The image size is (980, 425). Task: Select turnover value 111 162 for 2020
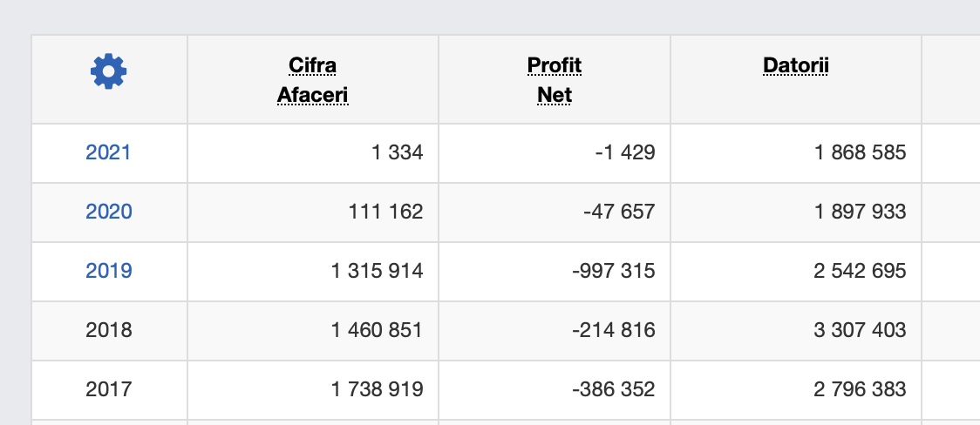point(385,212)
